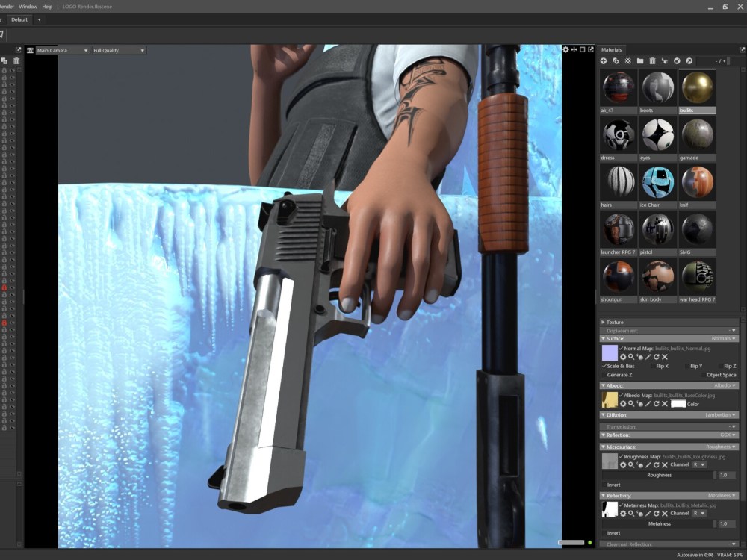This screenshot has width=747, height=560.
Task: Select the ice Chair material
Action: [658, 186]
